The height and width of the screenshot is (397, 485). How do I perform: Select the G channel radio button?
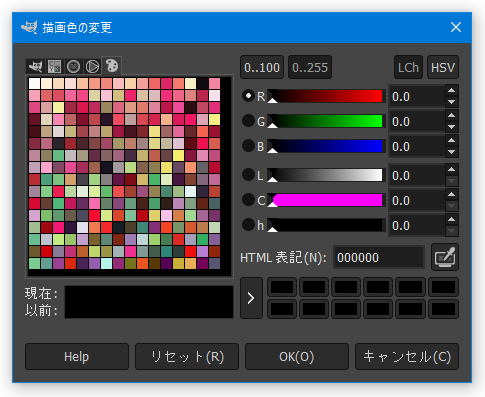click(x=248, y=121)
